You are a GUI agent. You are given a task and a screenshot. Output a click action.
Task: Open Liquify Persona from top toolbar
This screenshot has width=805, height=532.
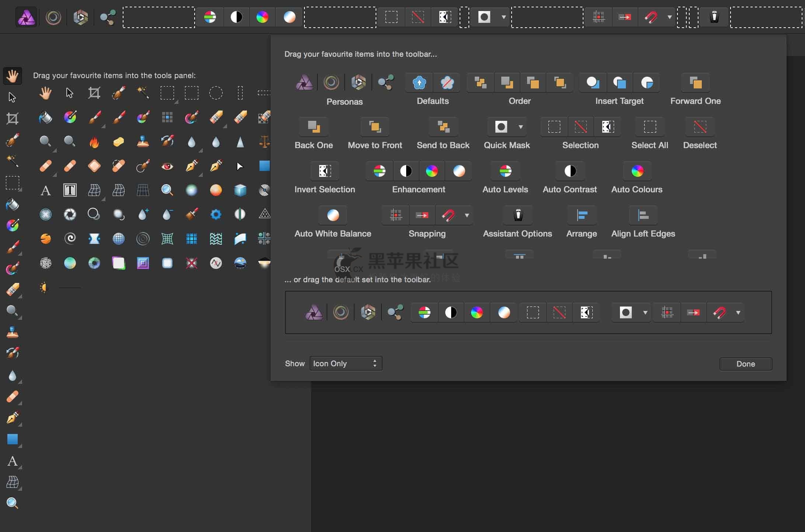tap(53, 17)
